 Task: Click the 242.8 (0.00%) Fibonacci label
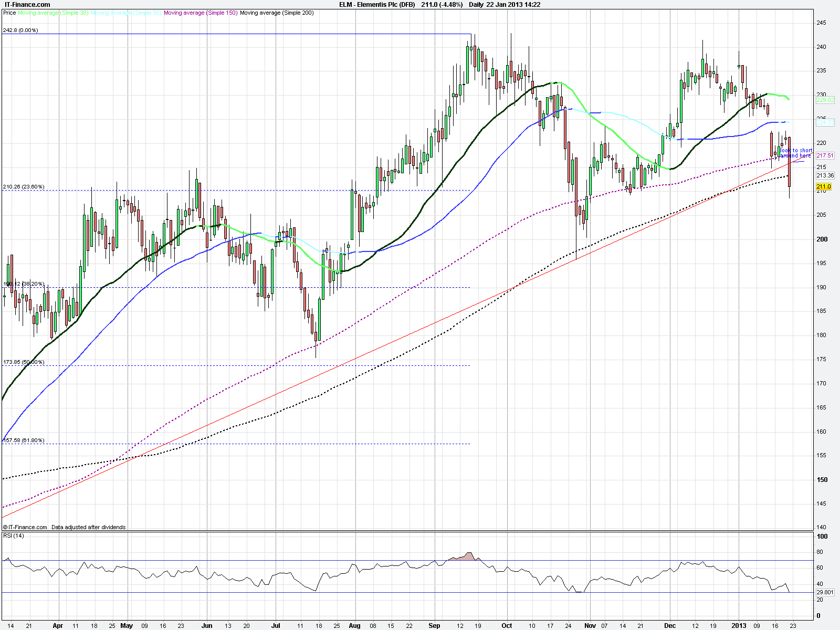[x=20, y=30]
